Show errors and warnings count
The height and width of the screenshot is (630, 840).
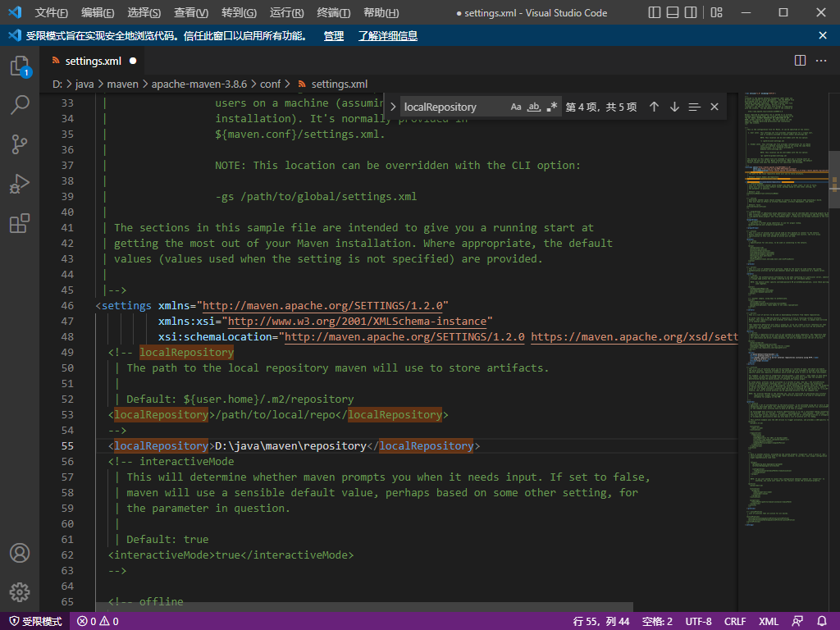[98, 621]
